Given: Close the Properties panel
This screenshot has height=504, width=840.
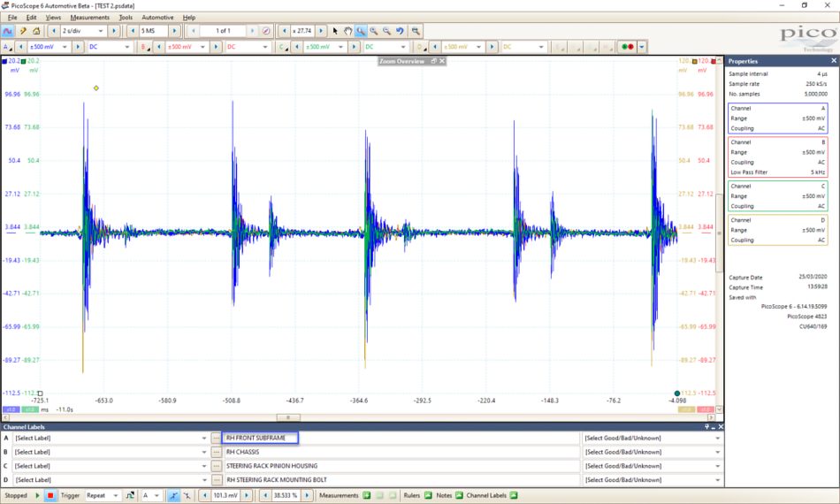Looking at the screenshot, I should (x=834, y=60).
